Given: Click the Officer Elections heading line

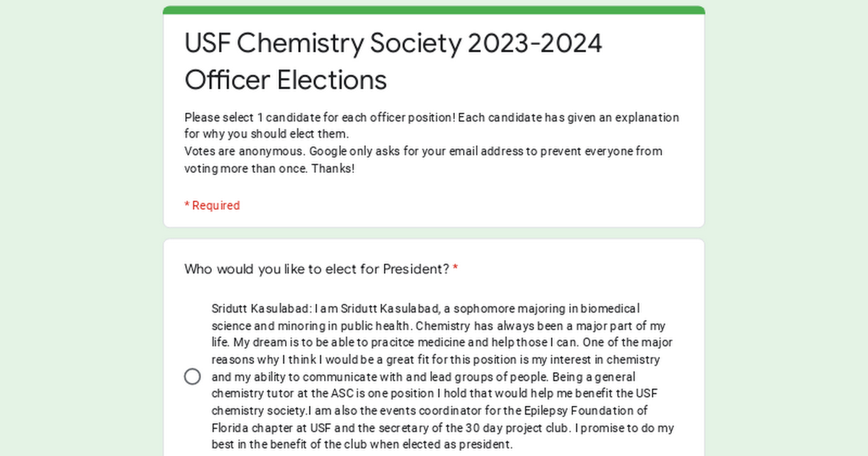Looking at the screenshot, I should click(x=286, y=80).
